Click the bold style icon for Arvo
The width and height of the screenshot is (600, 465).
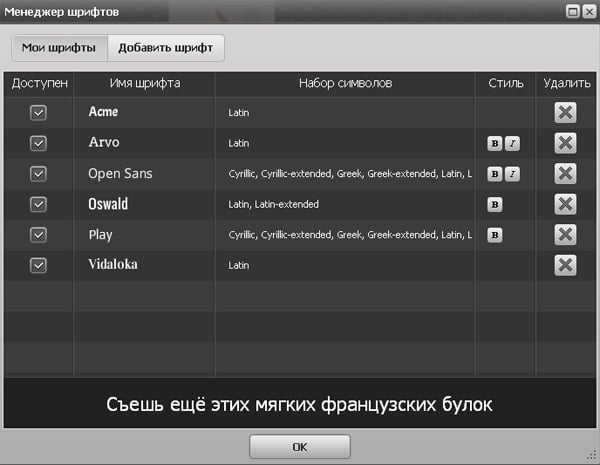pyautogui.click(x=494, y=144)
